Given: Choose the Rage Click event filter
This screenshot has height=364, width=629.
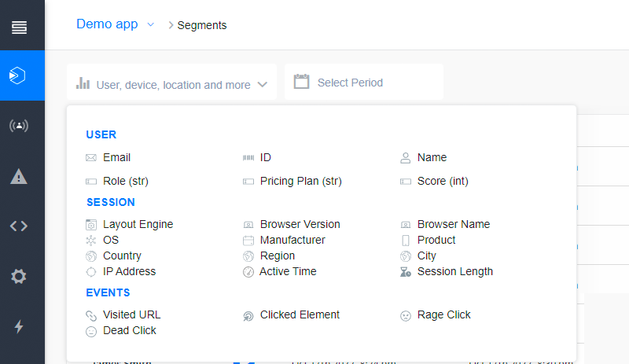Looking at the screenshot, I should tap(443, 314).
